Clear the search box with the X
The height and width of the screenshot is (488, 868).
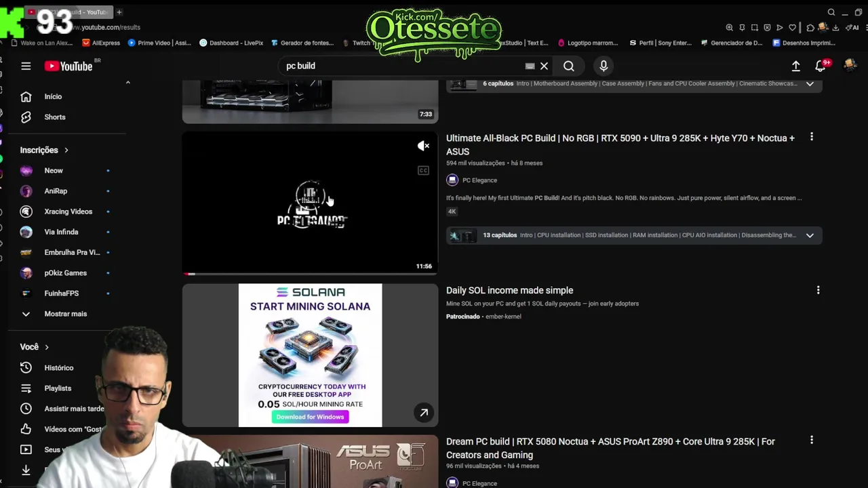(x=544, y=66)
